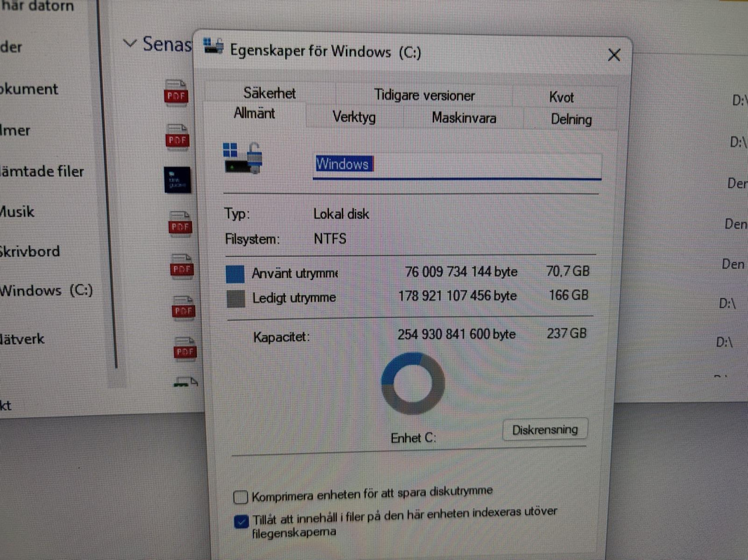Click the blue Använt utrymme color square
This screenshot has height=560, width=748.
[234, 274]
